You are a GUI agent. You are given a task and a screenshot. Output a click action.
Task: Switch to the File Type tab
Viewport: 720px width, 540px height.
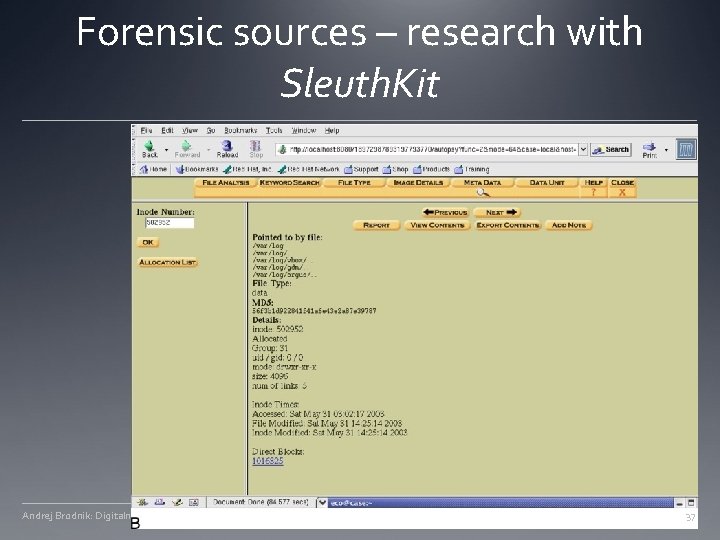point(354,183)
